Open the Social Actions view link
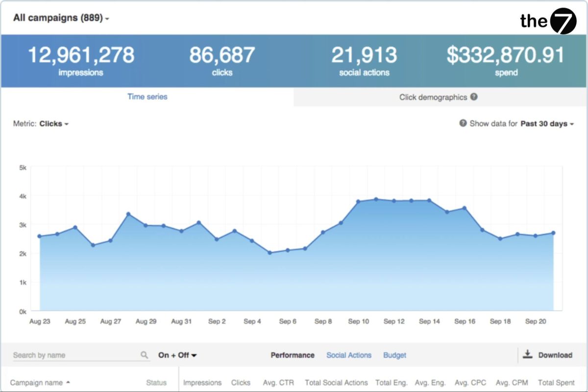588x392 pixels. point(349,355)
